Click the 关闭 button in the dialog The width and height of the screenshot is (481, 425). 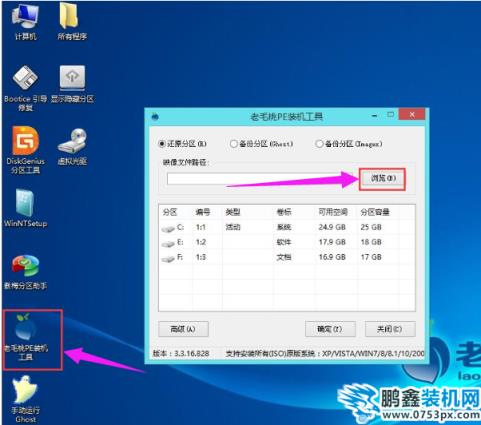point(390,329)
